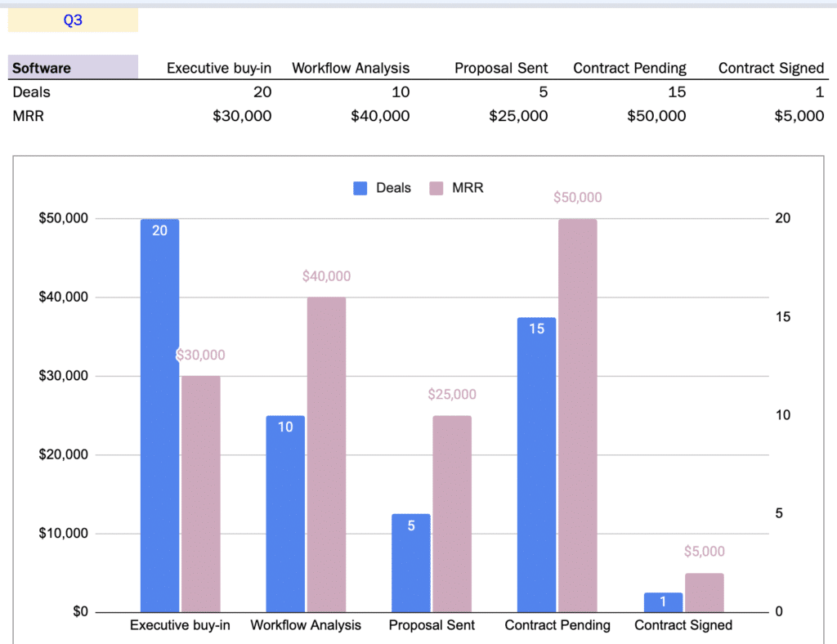Click the $20,000 left axis label
The width and height of the screenshot is (837, 644).
tap(64, 454)
